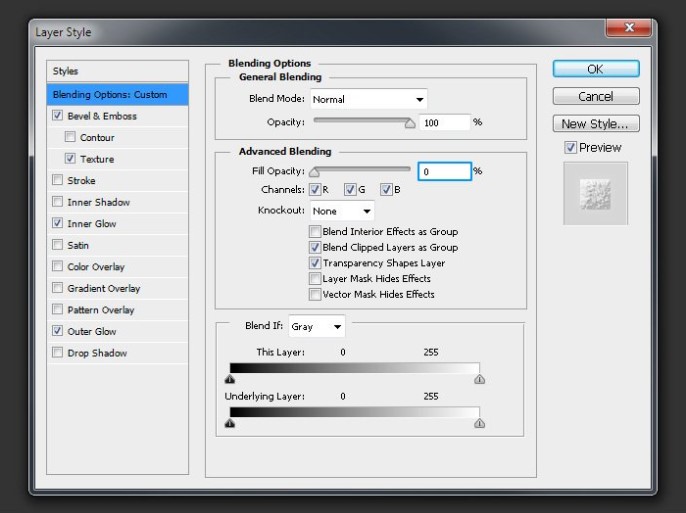Click the Underlying Layer white slider handle
The width and height of the screenshot is (686, 513).
pos(479,423)
